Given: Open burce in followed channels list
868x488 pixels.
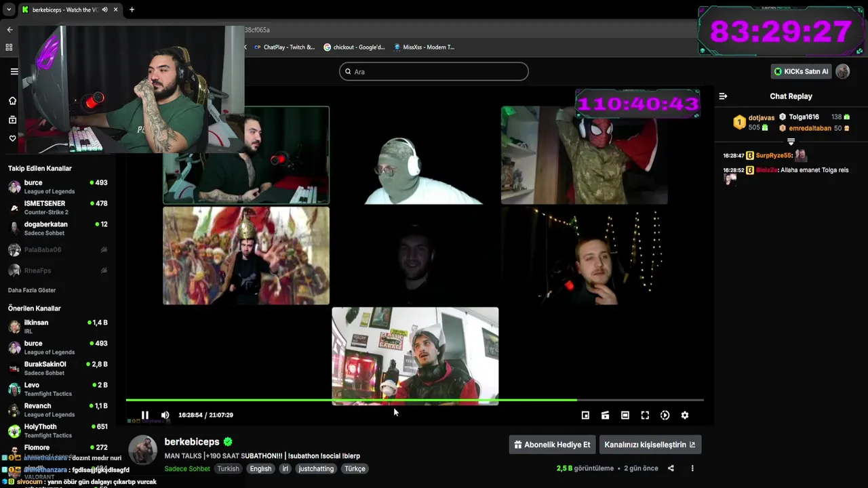Looking at the screenshot, I should coord(58,187).
